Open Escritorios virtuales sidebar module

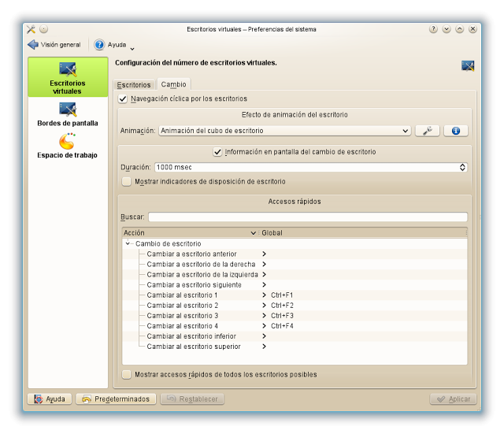tap(67, 77)
